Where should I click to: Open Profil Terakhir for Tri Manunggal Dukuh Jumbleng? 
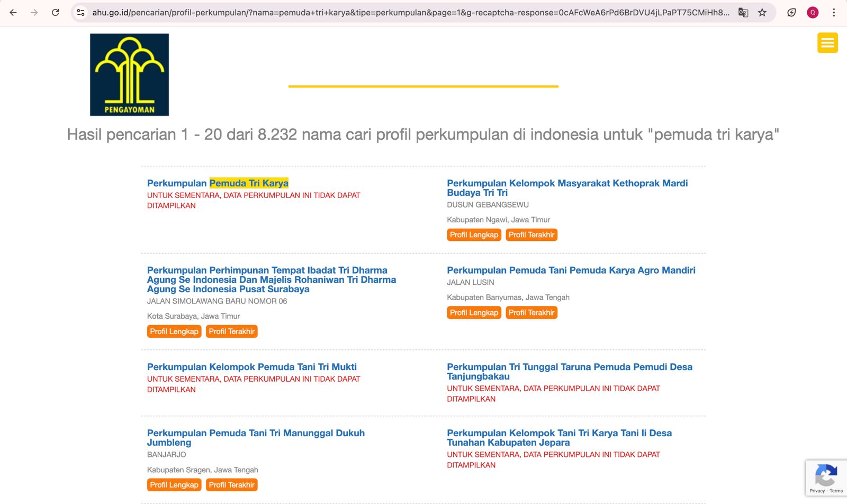point(231,485)
